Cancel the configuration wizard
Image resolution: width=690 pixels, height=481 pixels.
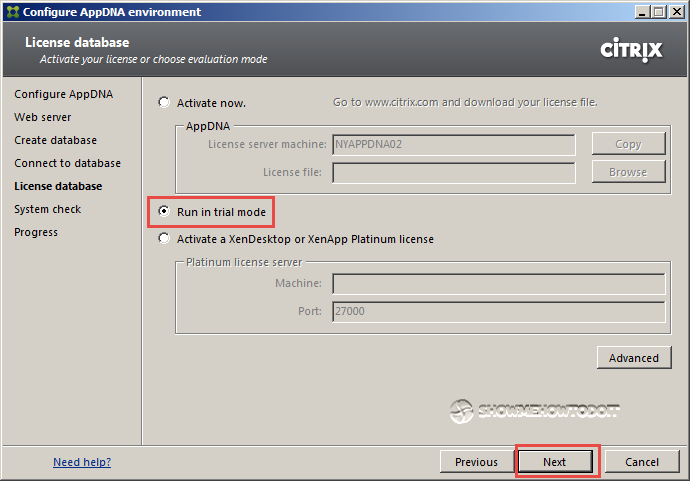[x=641, y=462]
